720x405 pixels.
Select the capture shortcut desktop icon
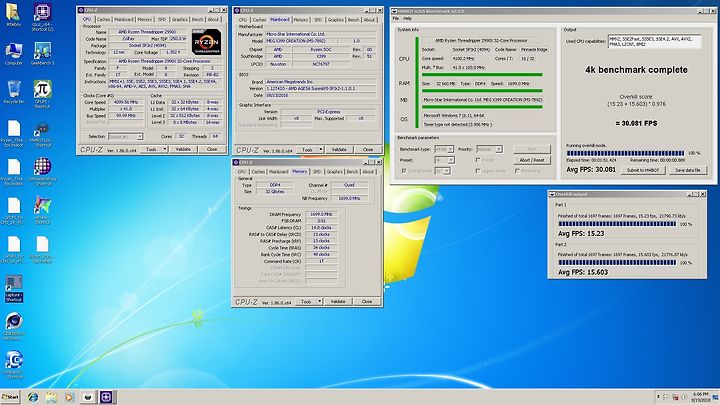point(13,286)
